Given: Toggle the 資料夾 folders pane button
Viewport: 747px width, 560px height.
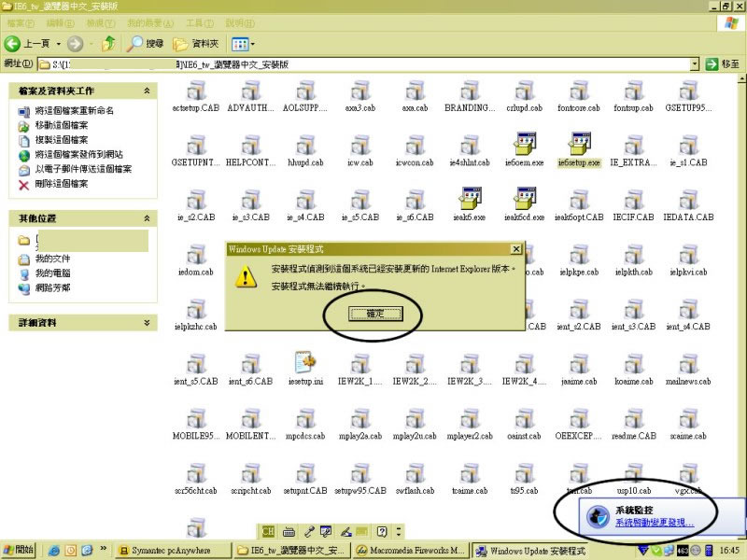Looking at the screenshot, I should (x=196, y=44).
